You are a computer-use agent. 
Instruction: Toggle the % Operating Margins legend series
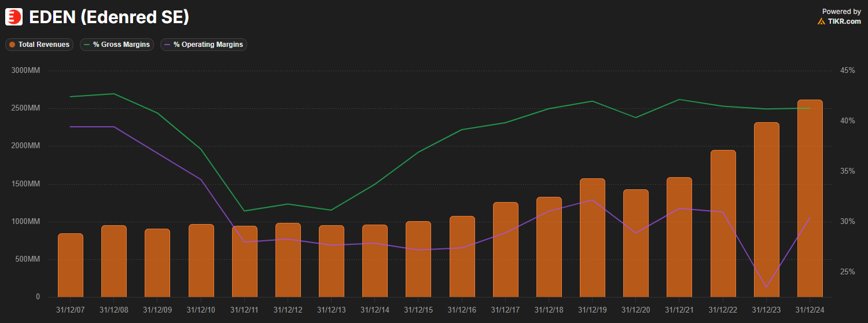pos(204,45)
